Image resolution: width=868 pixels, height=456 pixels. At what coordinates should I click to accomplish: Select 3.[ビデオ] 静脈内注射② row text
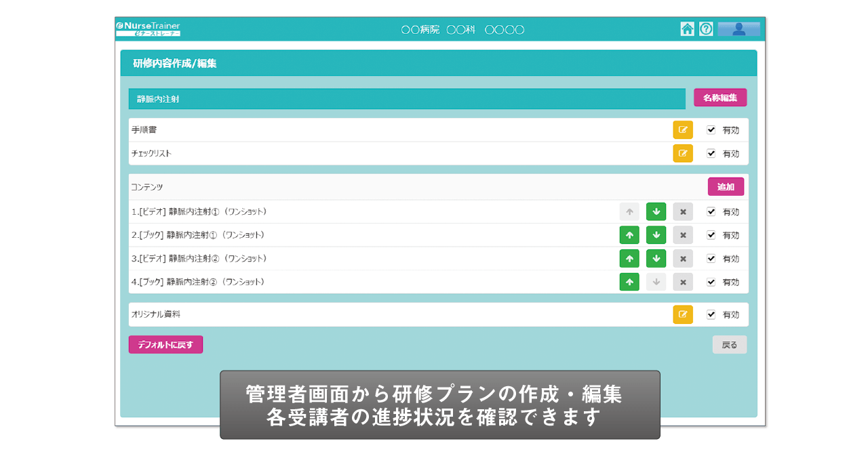tap(199, 258)
